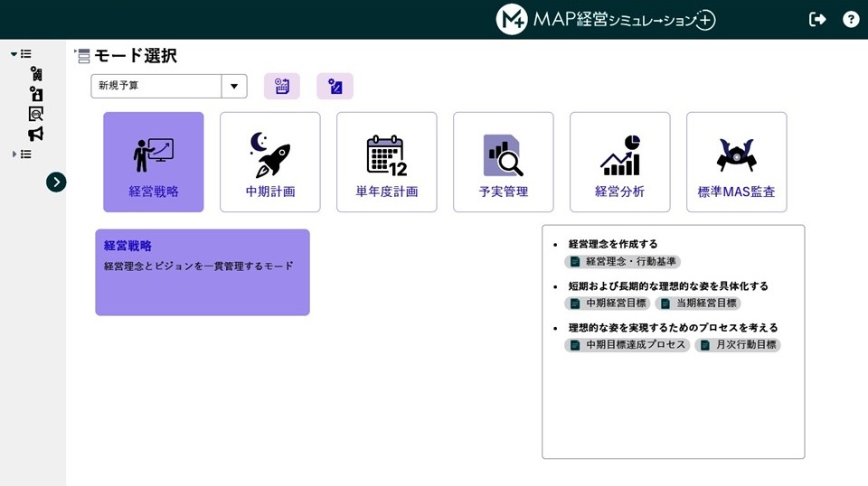Click the logout icon in header

click(817, 19)
